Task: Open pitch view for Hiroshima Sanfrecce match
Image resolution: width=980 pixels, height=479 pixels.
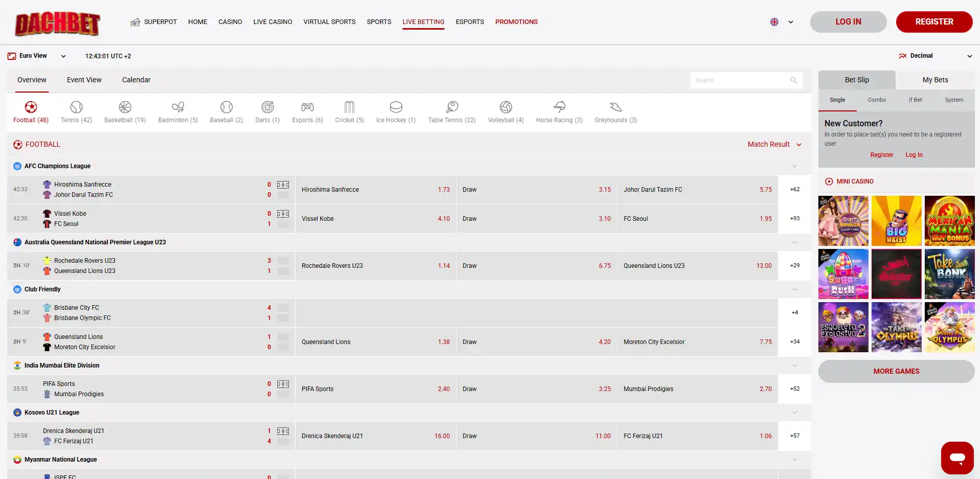Action: (283, 185)
